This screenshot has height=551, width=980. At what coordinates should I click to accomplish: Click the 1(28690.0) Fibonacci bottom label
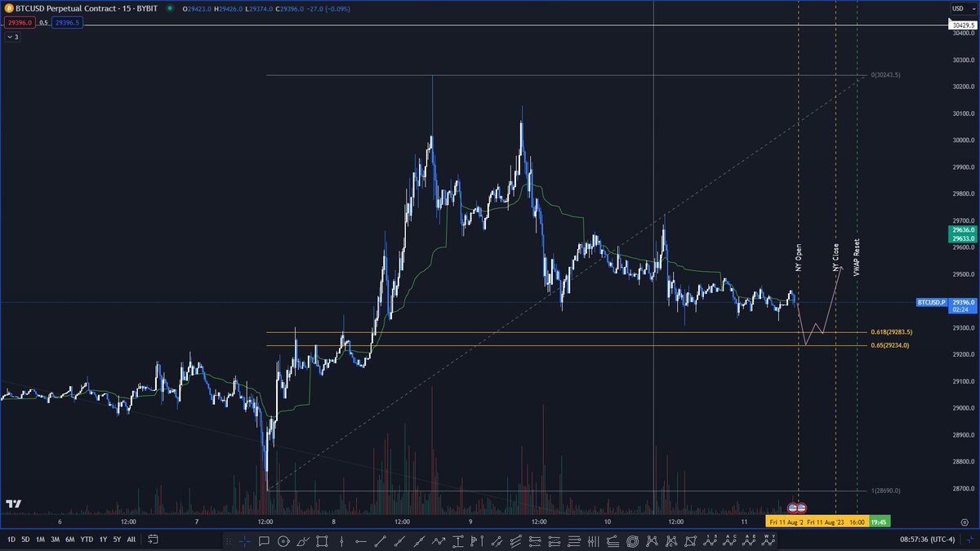tap(886, 491)
